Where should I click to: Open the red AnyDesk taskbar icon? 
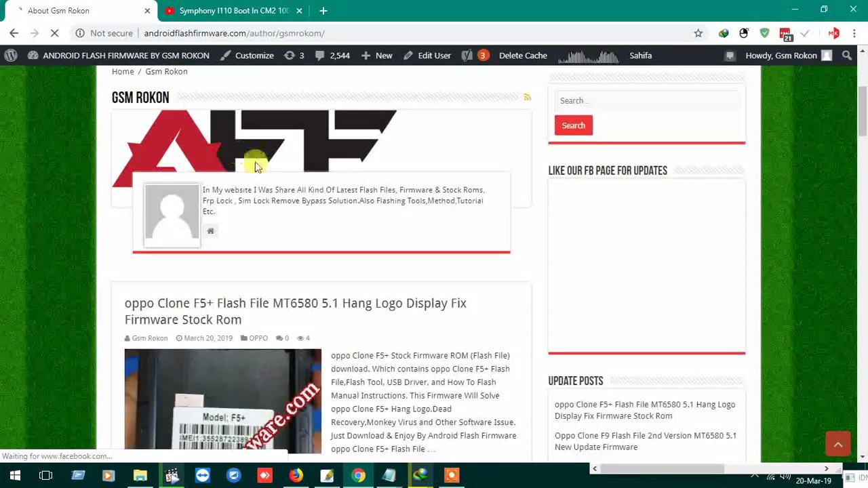pos(265,476)
